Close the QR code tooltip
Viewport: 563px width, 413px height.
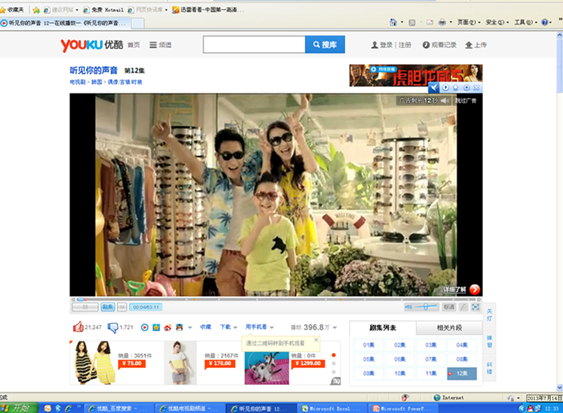316,339
